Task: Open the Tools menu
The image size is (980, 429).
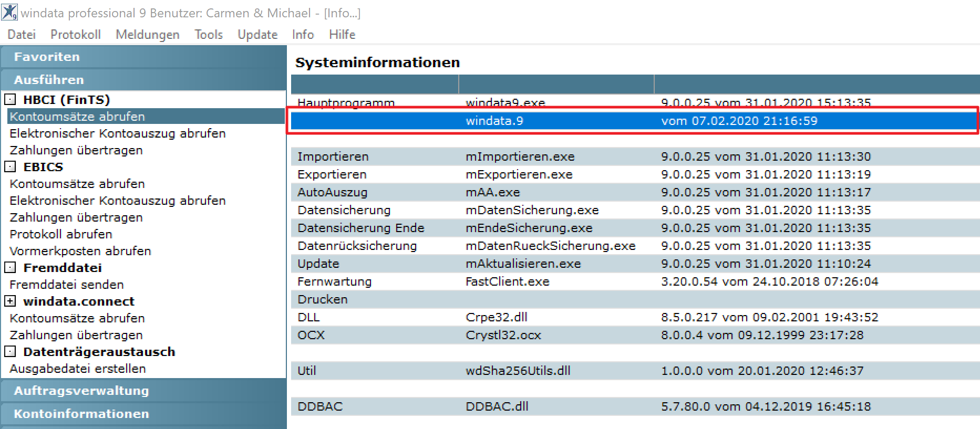Action: pos(209,35)
